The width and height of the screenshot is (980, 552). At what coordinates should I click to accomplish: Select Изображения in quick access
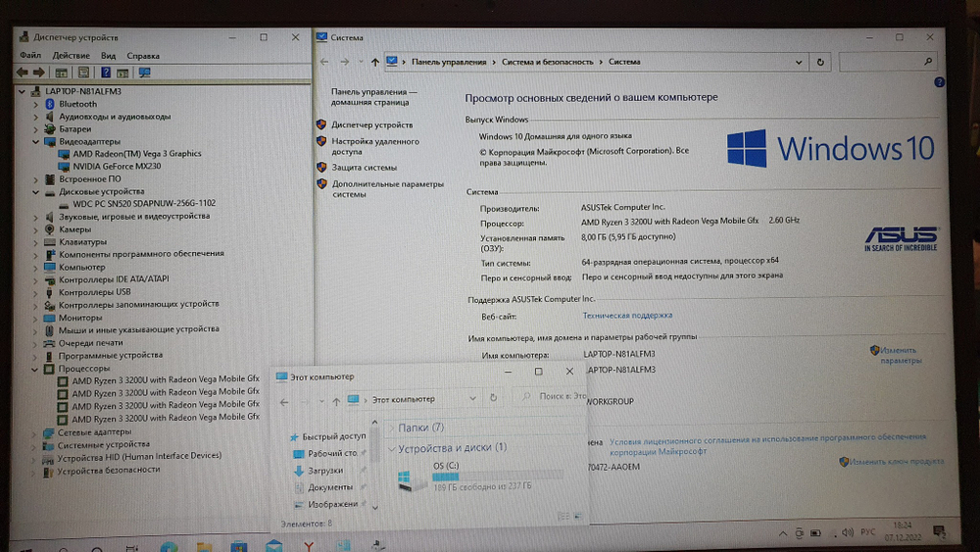tap(332, 504)
